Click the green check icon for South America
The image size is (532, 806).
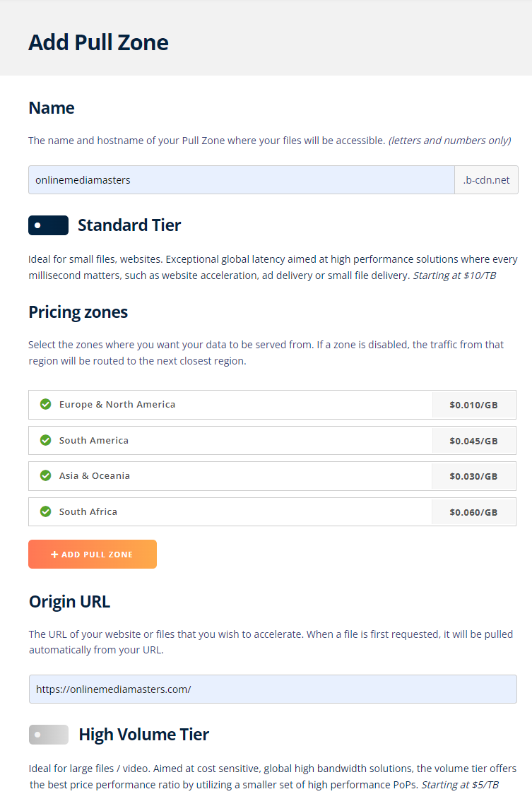45,440
